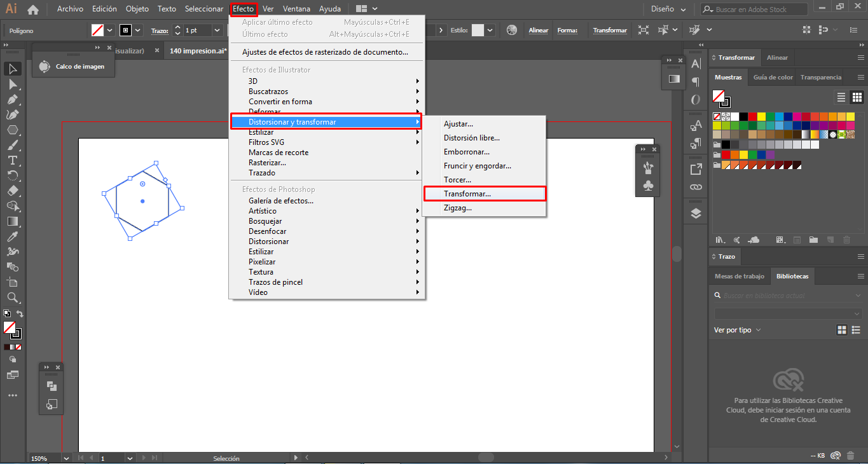Click the Alinear link in control bar
Screen dimensions: 868x464
pos(539,31)
